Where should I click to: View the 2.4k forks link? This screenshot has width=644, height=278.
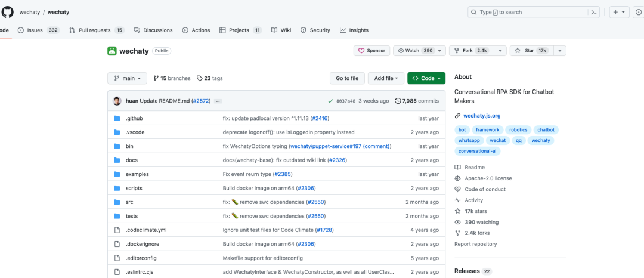click(472, 233)
